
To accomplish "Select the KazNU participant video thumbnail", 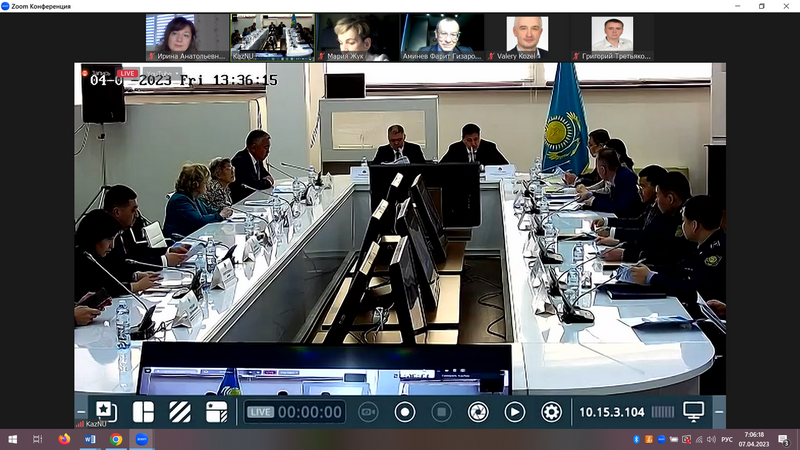I will (x=272, y=38).
